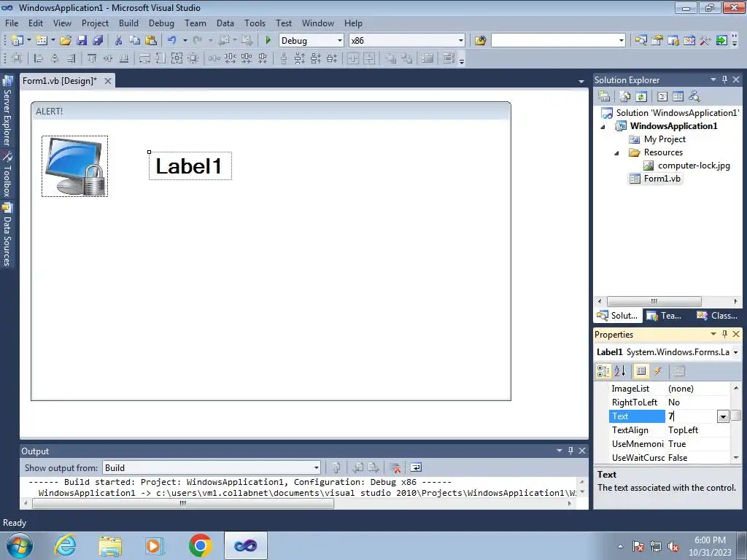Viewport: 747px width, 560px height.
Task: Select My Project in Solution Explorer
Action: click(x=665, y=139)
